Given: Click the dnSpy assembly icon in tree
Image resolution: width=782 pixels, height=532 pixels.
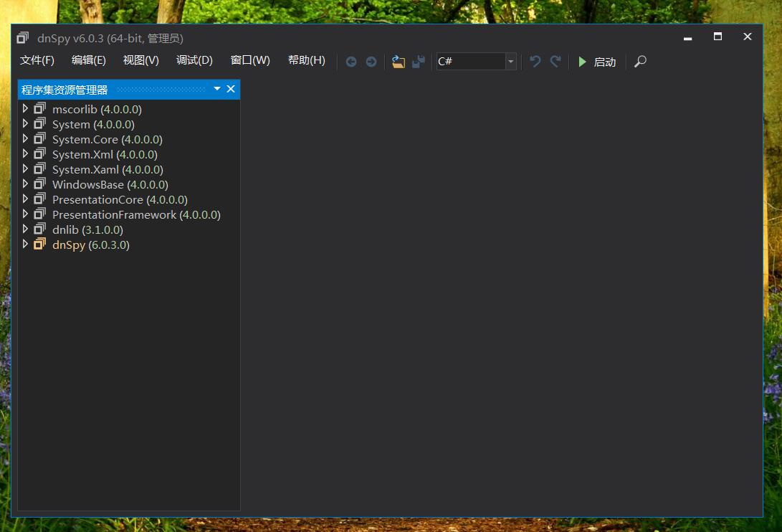Looking at the screenshot, I should (40, 244).
